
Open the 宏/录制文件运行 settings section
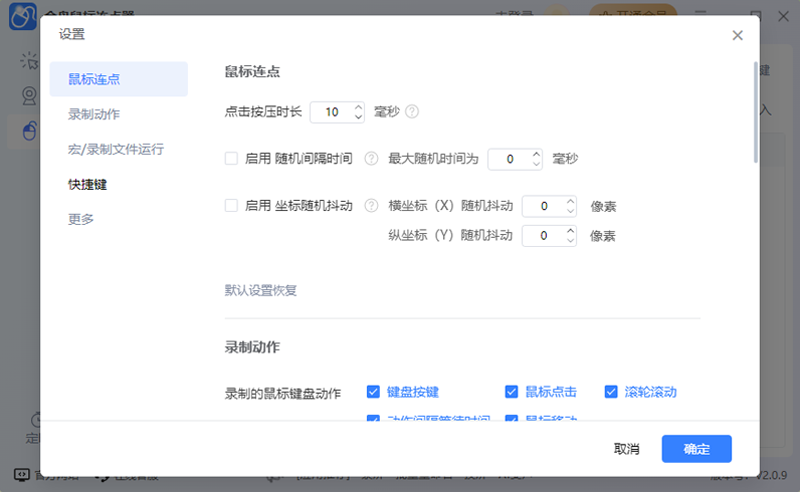point(115,149)
